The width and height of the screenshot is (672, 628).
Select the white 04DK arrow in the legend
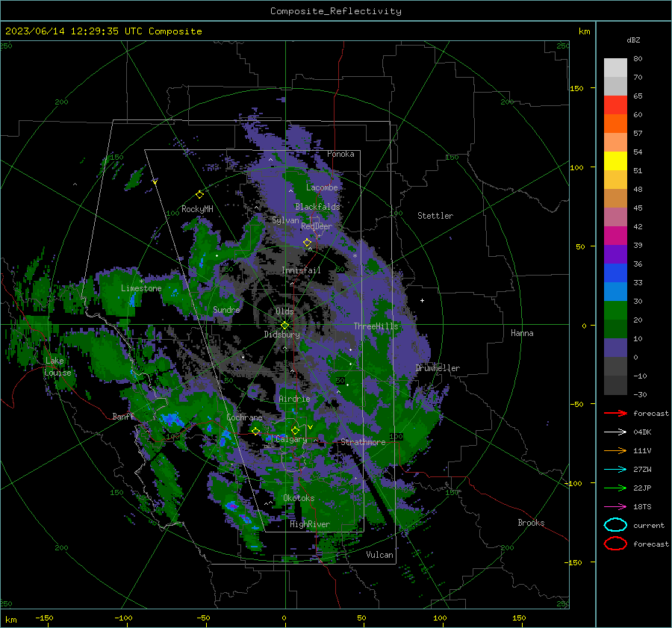click(x=615, y=432)
